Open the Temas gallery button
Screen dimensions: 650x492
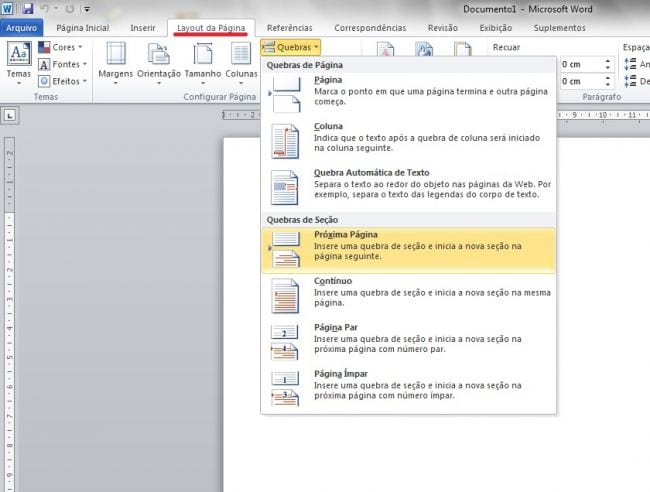pyautogui.click(x=19, y=63)
